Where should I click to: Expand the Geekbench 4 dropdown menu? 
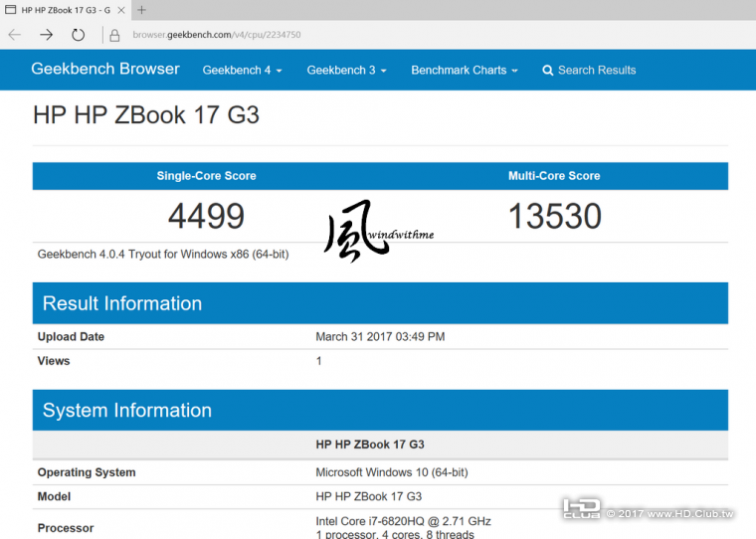point(242,70)
